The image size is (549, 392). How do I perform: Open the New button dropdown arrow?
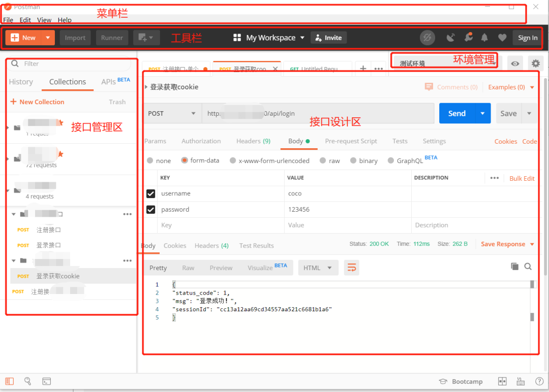[x=48, y=38]
